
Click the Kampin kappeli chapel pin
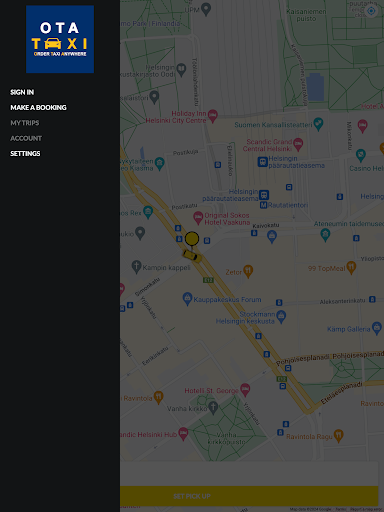pos(136,267)
